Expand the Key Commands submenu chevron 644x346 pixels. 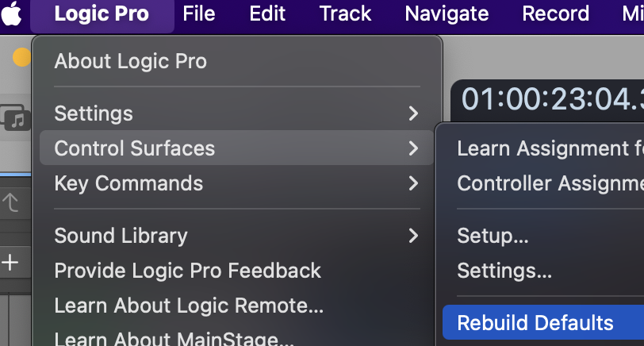(x=413, y=183)
